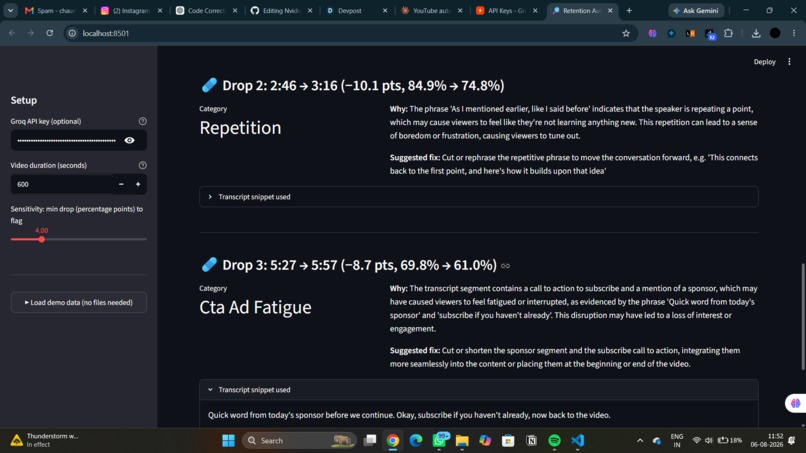Copy anchor link for Drop 3 heading
This screenshot has height=453, width=806.
coord(505,266)
